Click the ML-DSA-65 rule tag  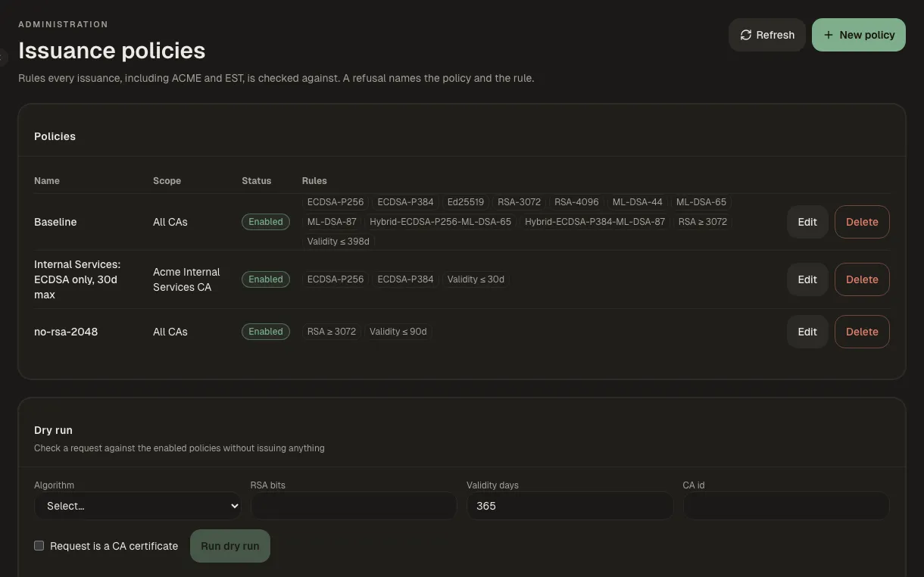pos(701,202)
